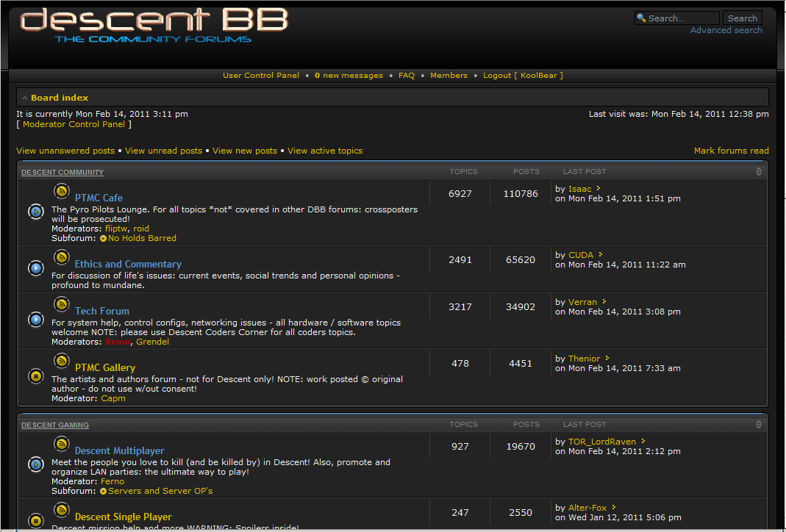
Task: Open Servers and Server OP's subforum link
Action: (160, 492)
